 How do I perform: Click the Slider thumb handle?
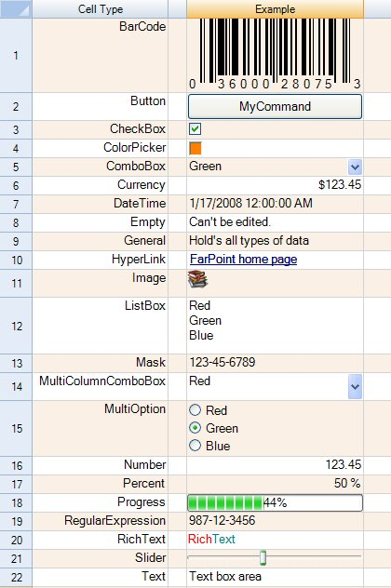click(263, 557)
